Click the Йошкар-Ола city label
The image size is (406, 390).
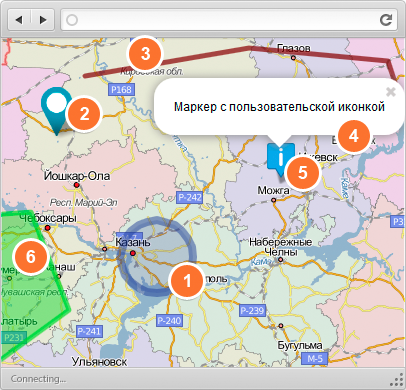coord(77,176)
